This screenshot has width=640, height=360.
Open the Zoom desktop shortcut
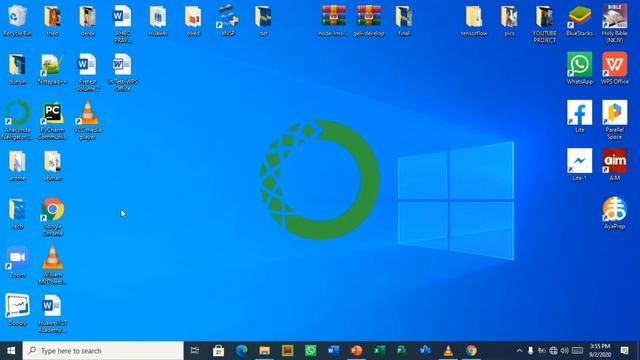click(x=17, y=262)
